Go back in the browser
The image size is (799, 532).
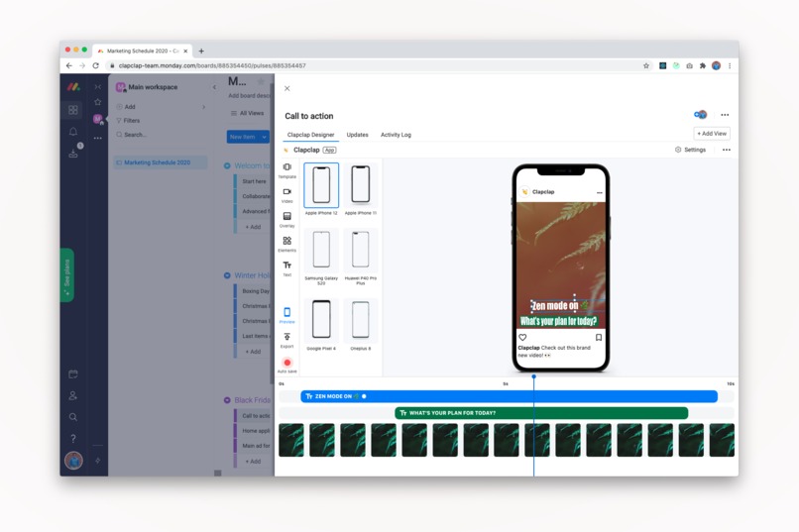[68, 65]
